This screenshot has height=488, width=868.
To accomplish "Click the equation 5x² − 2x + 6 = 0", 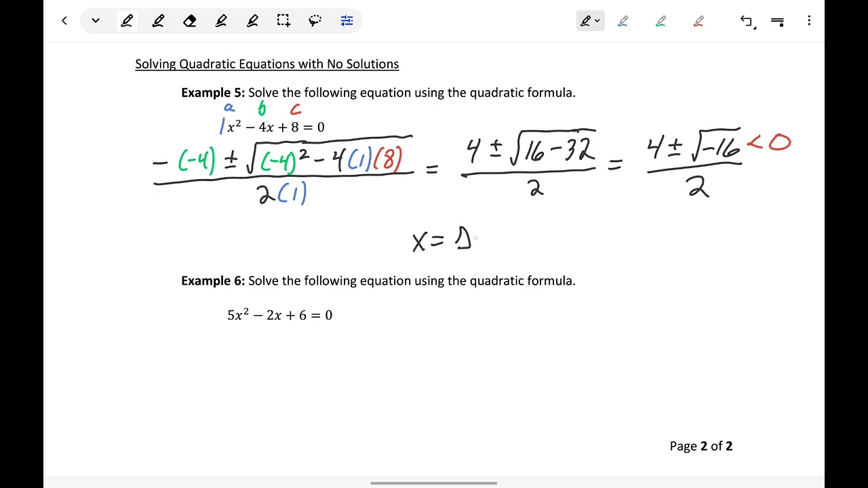I will 279,315.
